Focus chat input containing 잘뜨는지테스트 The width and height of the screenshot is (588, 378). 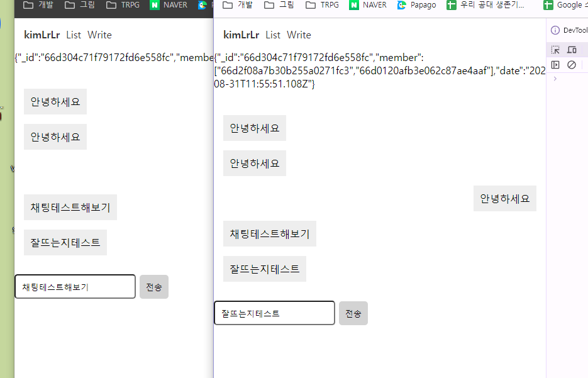tap(274, 313)
